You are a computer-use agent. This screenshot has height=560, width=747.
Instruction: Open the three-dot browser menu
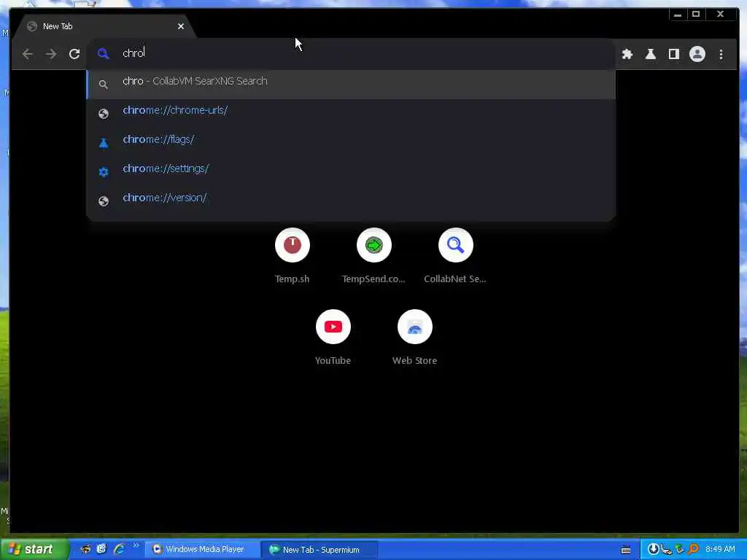[721, 54]
